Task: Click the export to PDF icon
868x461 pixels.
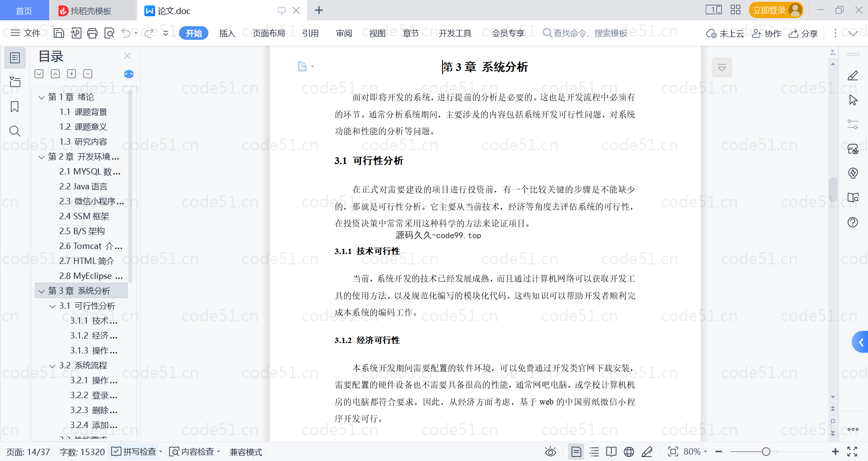Action: pos(76,33)
